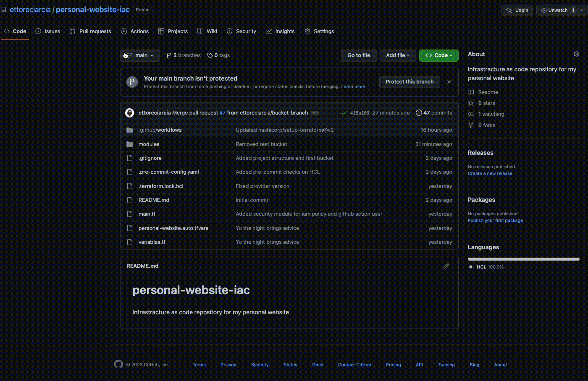Image resolution: width=588 pixels, height=381 pixels.
Task: Click the modules folder icon
Action: pos(130,144)
